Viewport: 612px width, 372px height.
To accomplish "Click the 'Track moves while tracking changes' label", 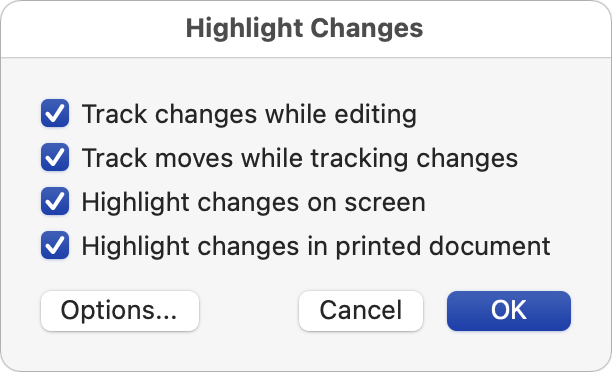I will coord(300,158).
